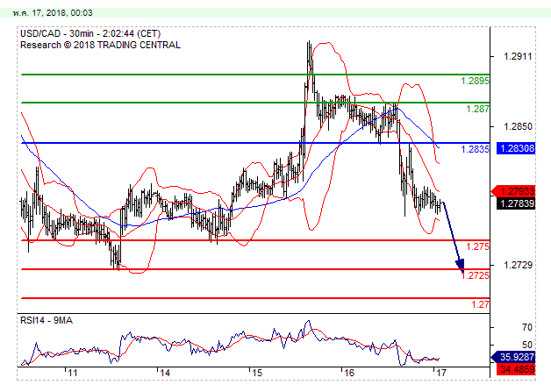
Task: Click date axis label 11
Action: (73, 373)
